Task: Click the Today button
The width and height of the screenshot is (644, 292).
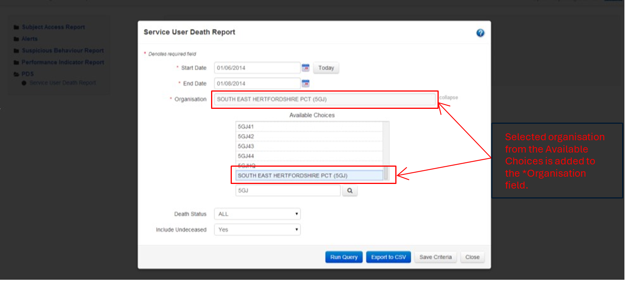Action: tap(326, 68)
